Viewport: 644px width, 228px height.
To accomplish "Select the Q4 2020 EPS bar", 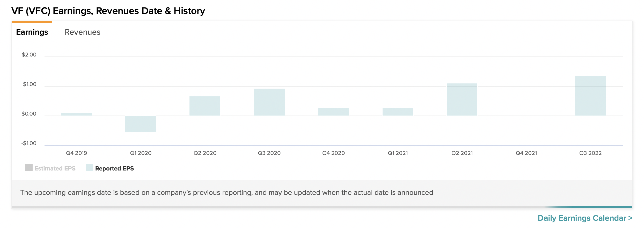I will 334,112.
